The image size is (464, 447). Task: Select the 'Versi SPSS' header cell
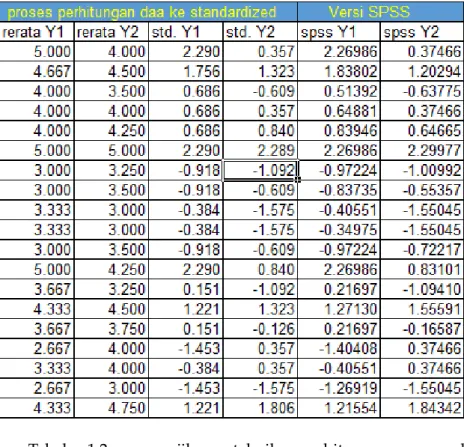click(381, 12)
